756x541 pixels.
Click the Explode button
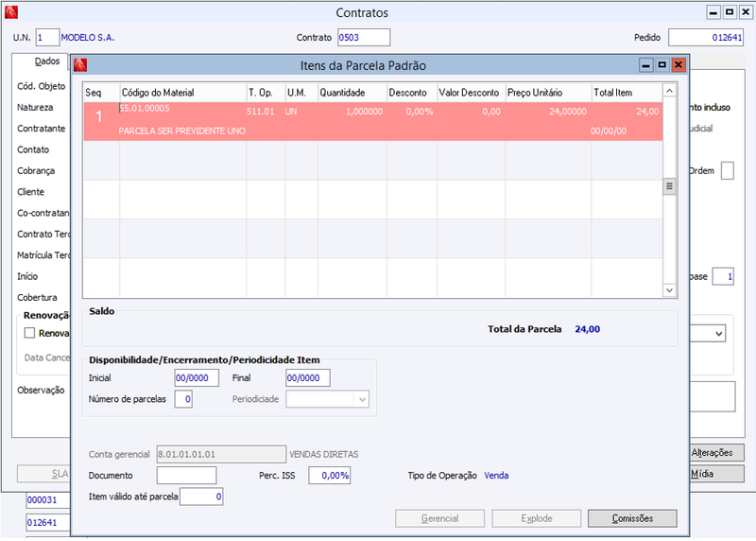coord(536,518)
